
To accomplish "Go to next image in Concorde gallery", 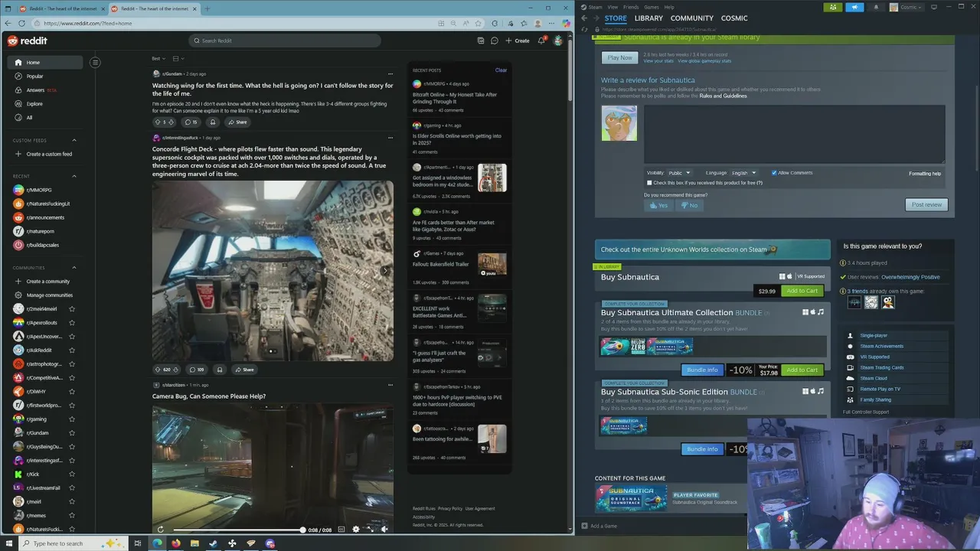I will pyautogui.click(x=385, y=270).
